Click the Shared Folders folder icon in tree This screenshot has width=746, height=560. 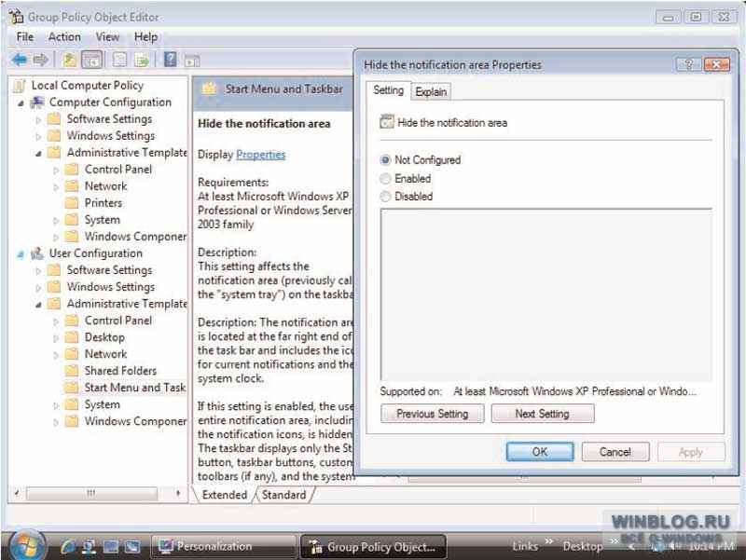point(72,371)
